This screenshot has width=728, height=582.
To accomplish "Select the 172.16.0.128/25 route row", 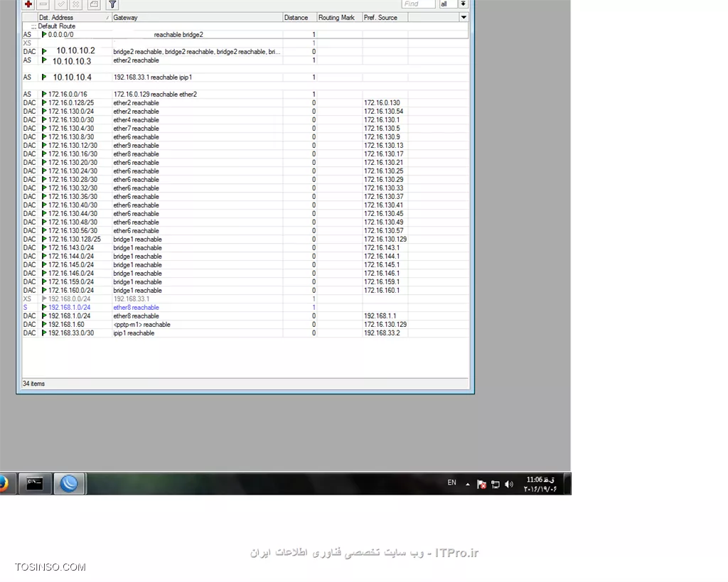I will tap(245, 102).
